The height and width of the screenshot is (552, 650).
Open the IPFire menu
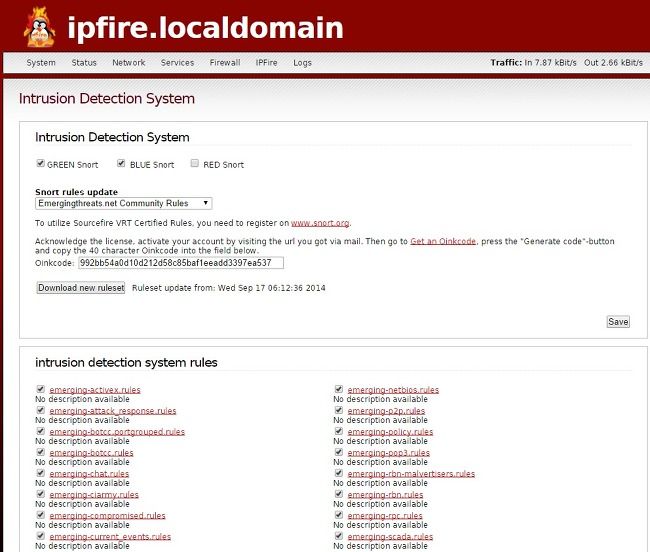[x=266, y=63]
